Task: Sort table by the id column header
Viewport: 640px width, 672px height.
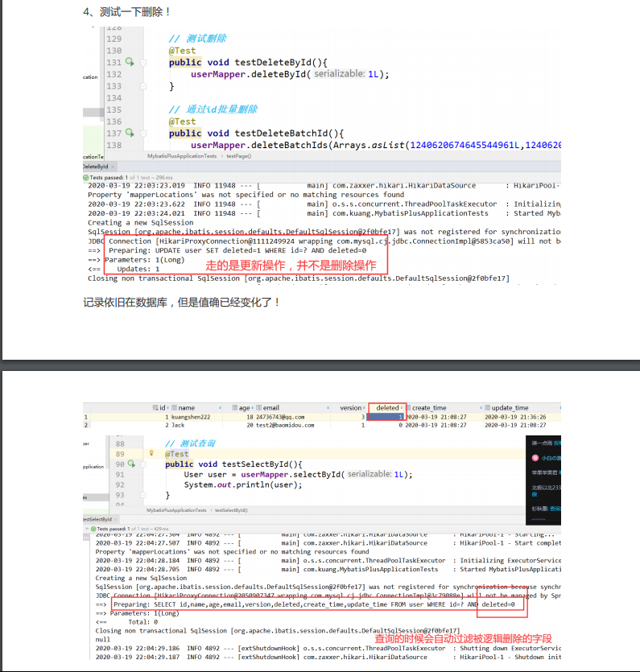Action: point(162,407)
